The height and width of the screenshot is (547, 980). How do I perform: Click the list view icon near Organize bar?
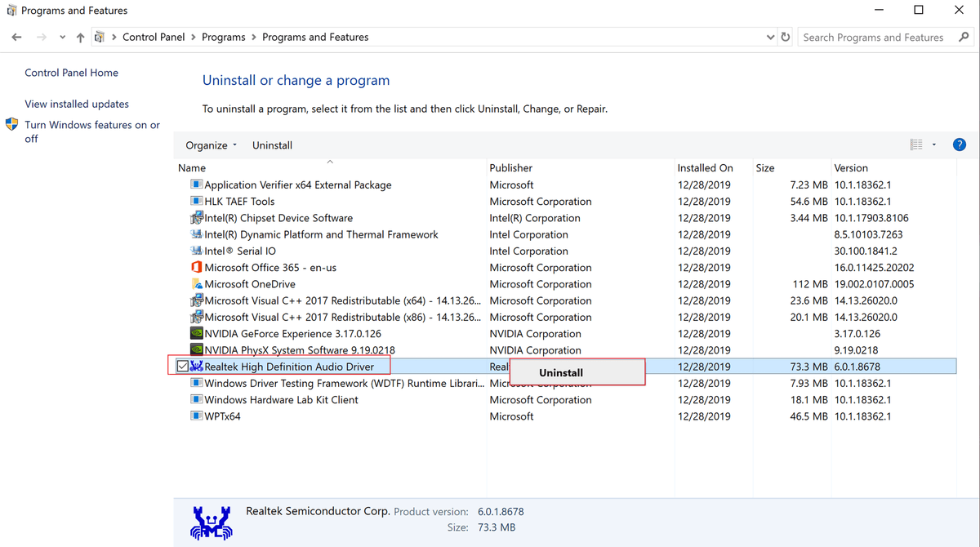(x=915, y=144)
